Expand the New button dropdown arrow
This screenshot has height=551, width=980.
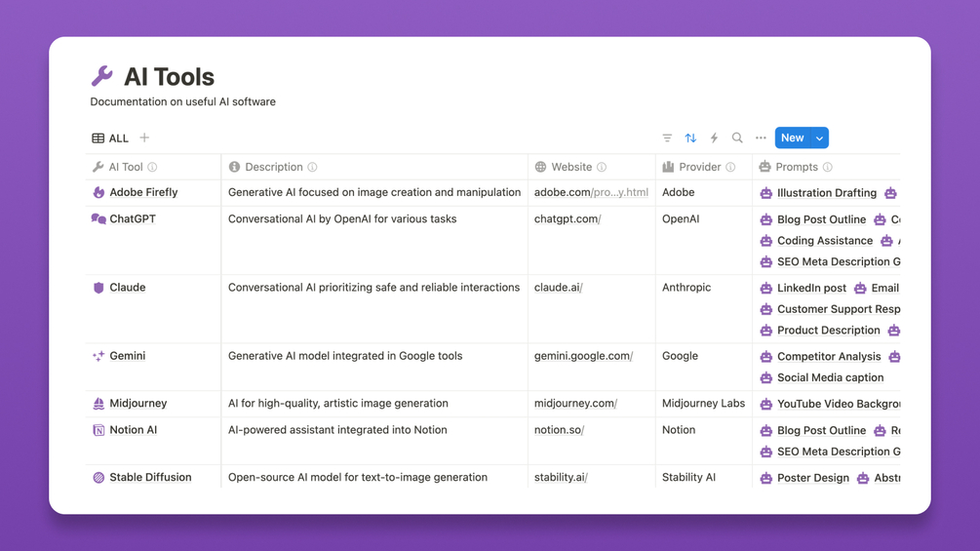click(819, 138)
